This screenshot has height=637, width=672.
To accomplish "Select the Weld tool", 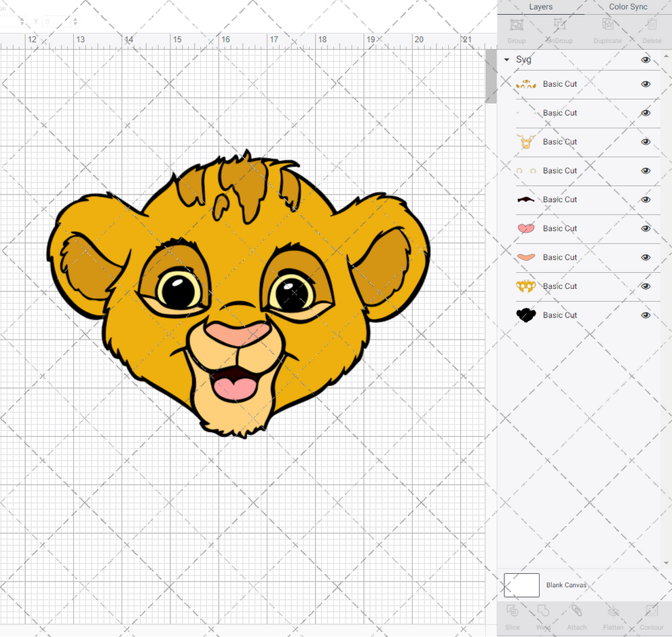I will point(544,617).
